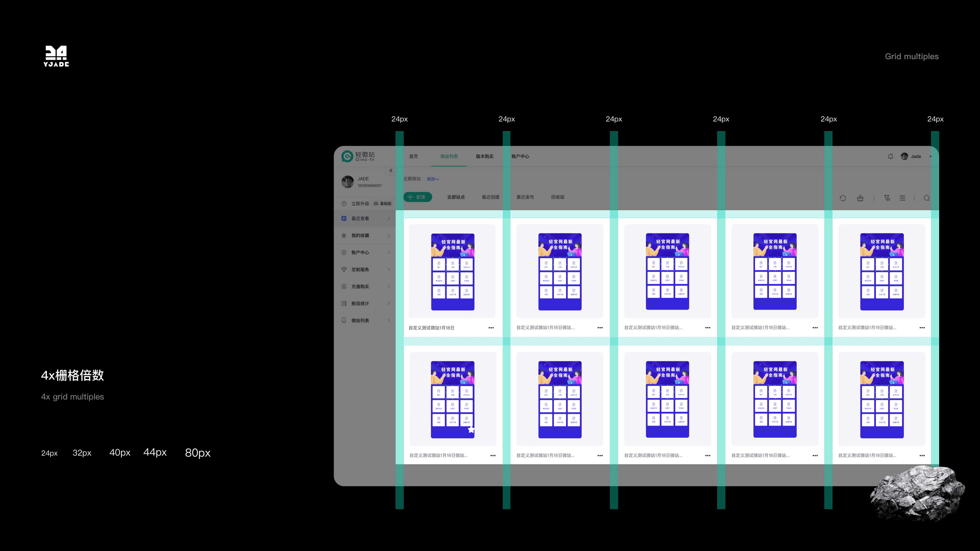Open the 版本购买 tab
The width and height of the screenshot is (980, 551).
(485, 157)
